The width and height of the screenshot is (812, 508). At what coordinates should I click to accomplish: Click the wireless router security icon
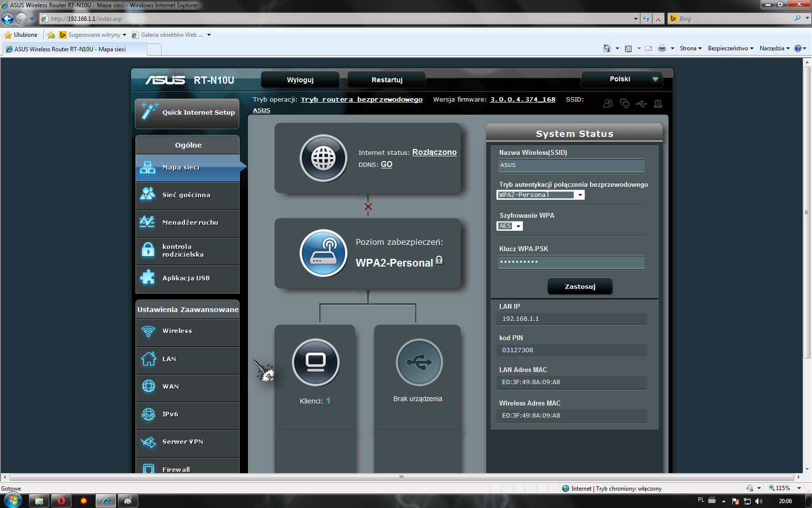323,253
